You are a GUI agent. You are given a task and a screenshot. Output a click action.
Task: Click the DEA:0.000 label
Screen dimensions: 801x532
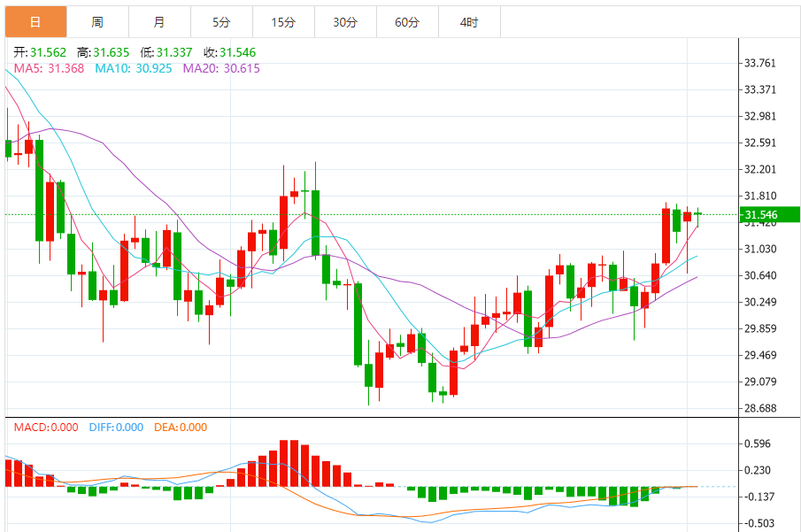coord(181,428)
